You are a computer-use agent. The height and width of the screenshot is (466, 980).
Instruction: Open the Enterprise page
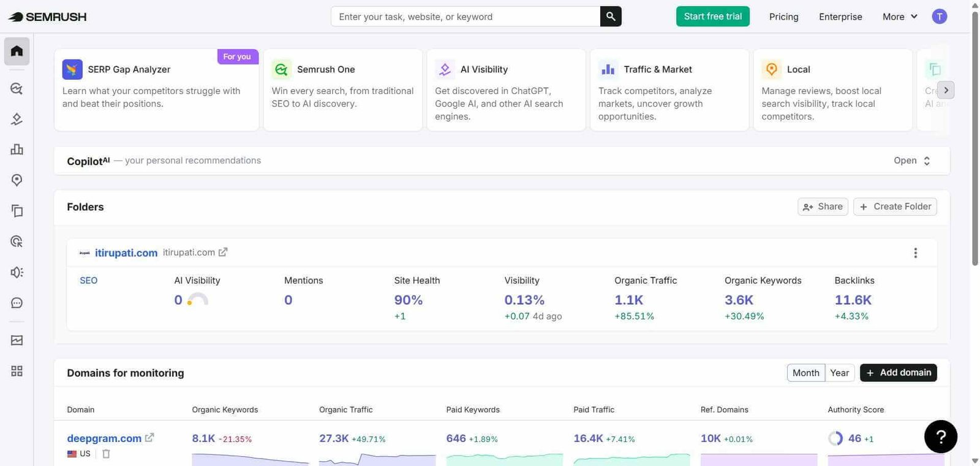click(840, 17)
